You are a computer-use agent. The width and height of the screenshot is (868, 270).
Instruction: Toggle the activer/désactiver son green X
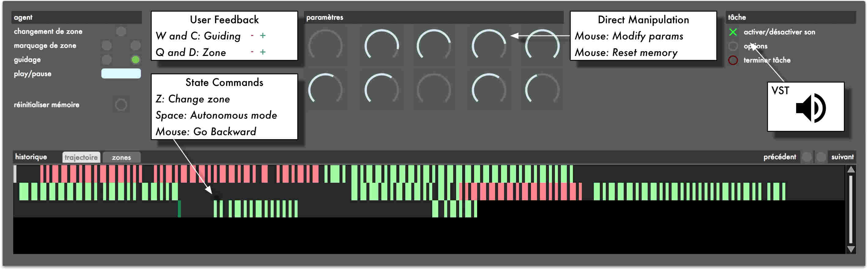[x=733, y=32]
